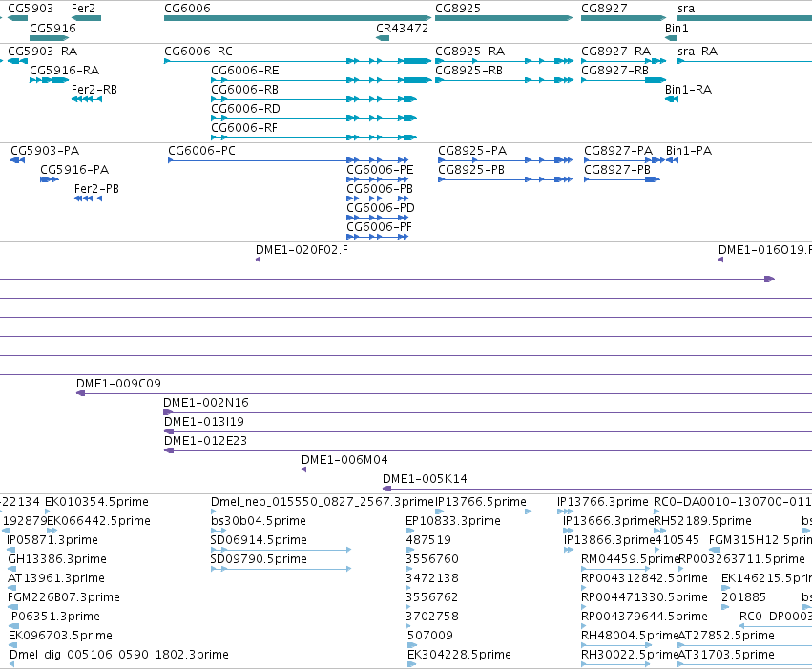Click protein CG8927-PA label
Viewport: 812px width, 669px height.
click(x=618, y=151)
